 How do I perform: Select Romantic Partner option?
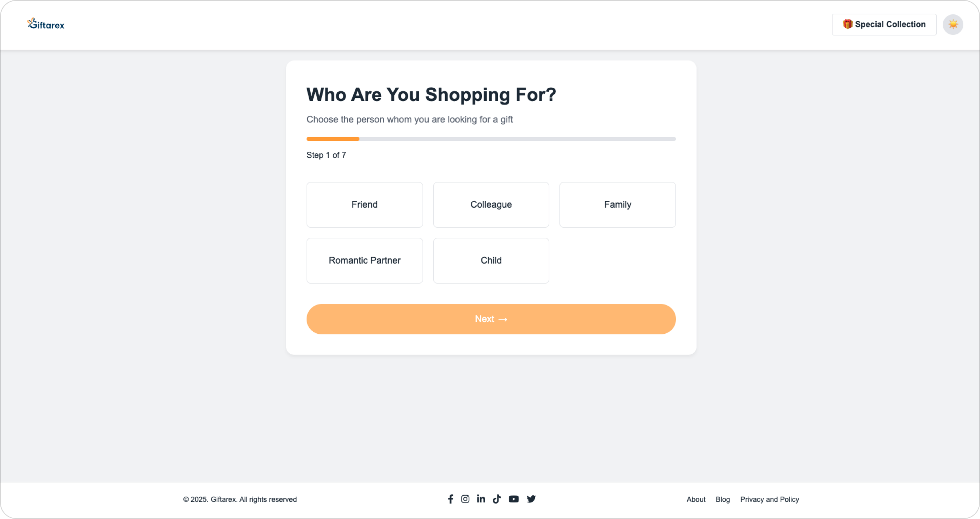[365, 260]
